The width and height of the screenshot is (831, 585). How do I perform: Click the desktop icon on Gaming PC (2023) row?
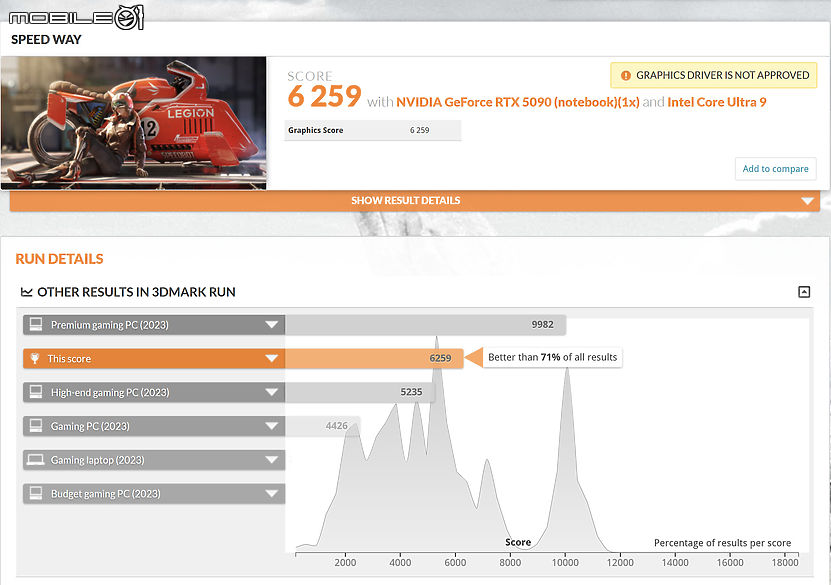[36, 426]
